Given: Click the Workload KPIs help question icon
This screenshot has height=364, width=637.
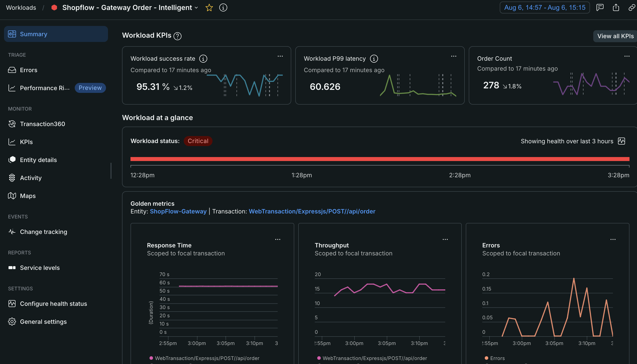Looking at the screenshot, I should (177, 36).
